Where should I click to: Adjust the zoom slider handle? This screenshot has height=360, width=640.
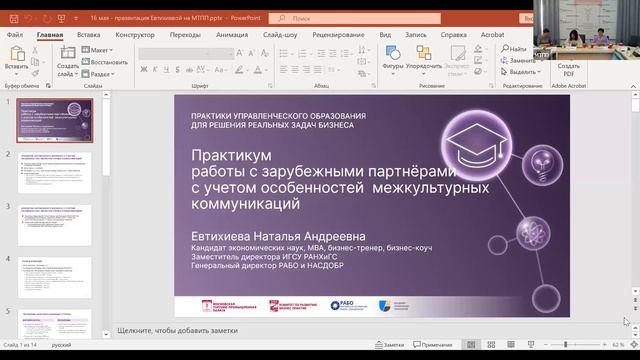click(x=566, y=345)
